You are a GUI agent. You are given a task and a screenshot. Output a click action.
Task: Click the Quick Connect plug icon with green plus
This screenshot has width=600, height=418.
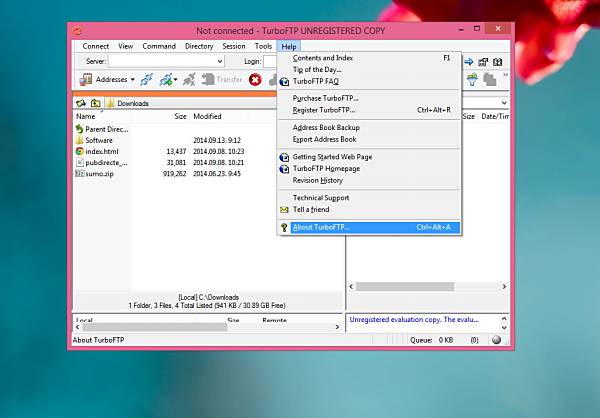(x=166, y=79)
